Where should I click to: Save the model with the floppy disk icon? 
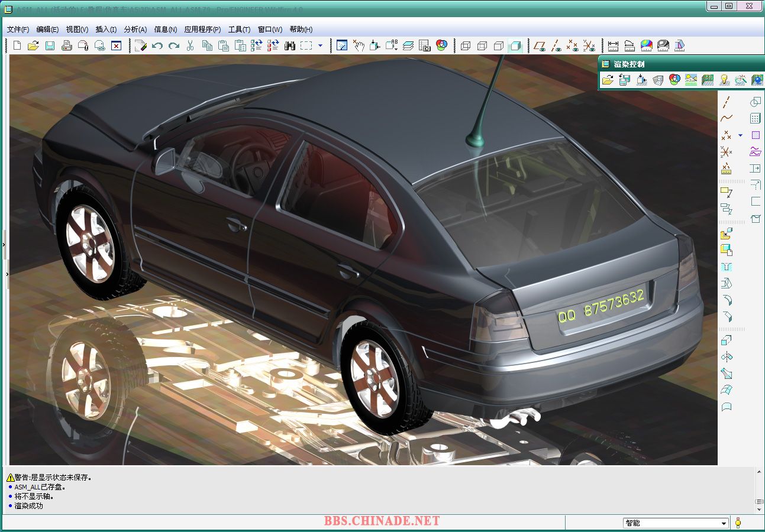point(50,46)
